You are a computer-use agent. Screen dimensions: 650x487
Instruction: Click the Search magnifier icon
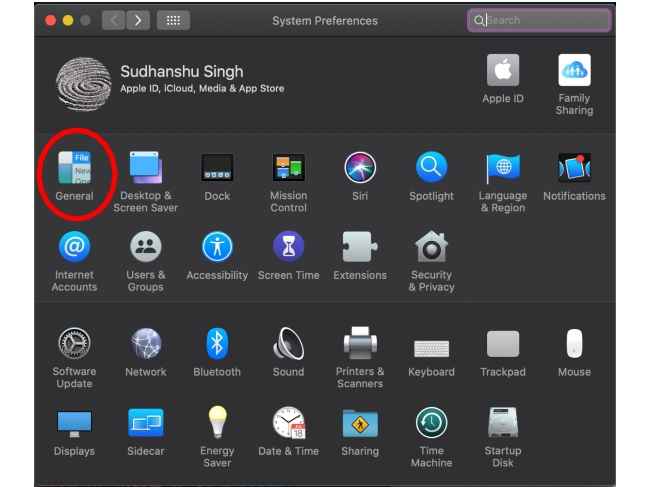coord(479,20)
